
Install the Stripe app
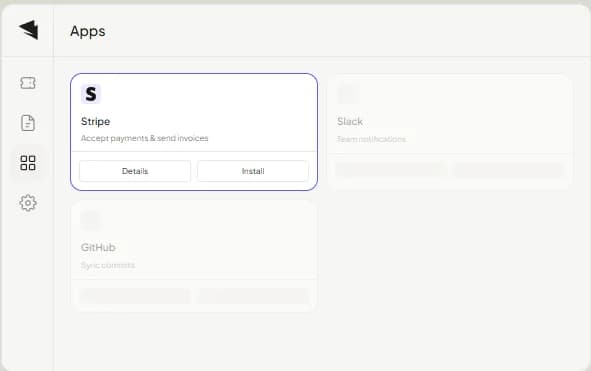point(253,171)
